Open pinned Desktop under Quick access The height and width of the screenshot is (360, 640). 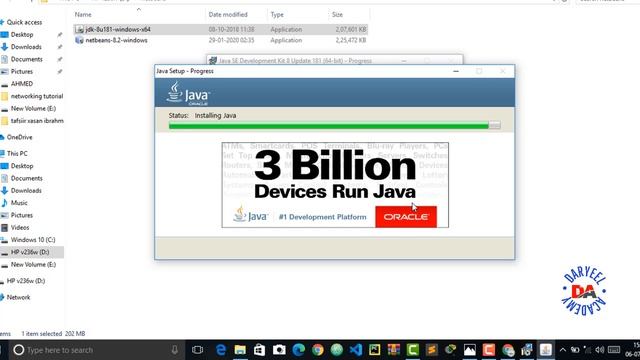pos(22,35)
